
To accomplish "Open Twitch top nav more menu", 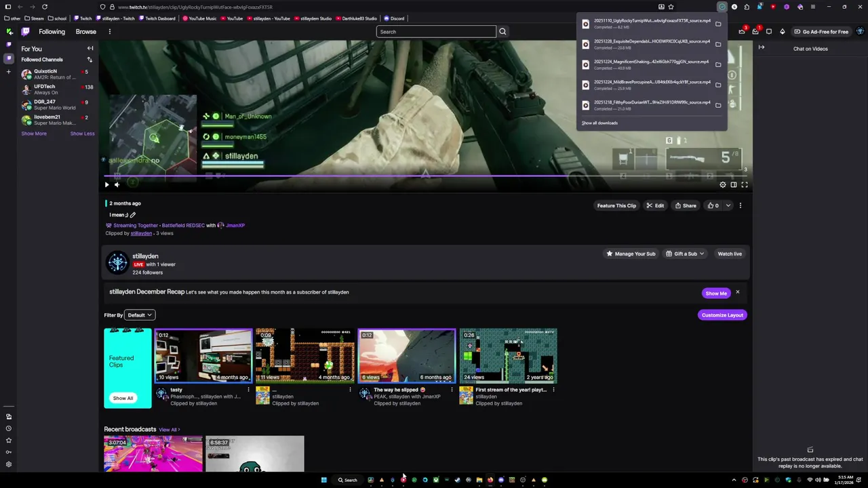I will (109, 32).
